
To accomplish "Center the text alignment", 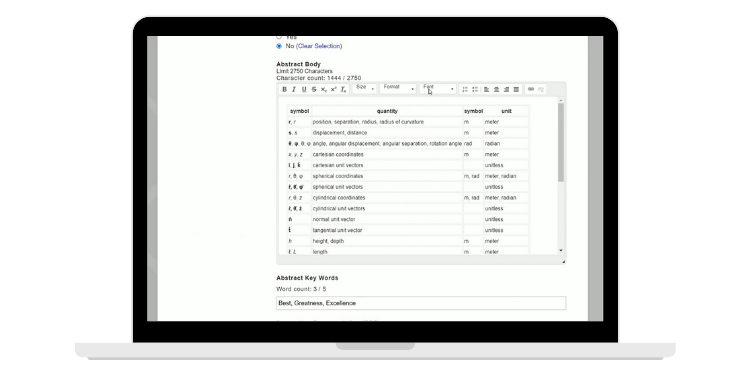I will (x=496, y=89).
